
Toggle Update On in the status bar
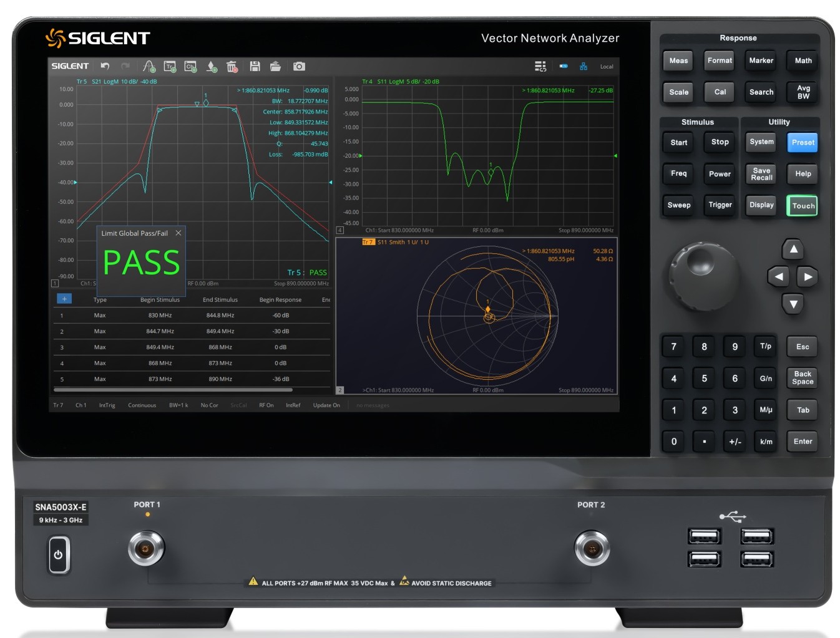pyautogui.click(x=326, y=405)
